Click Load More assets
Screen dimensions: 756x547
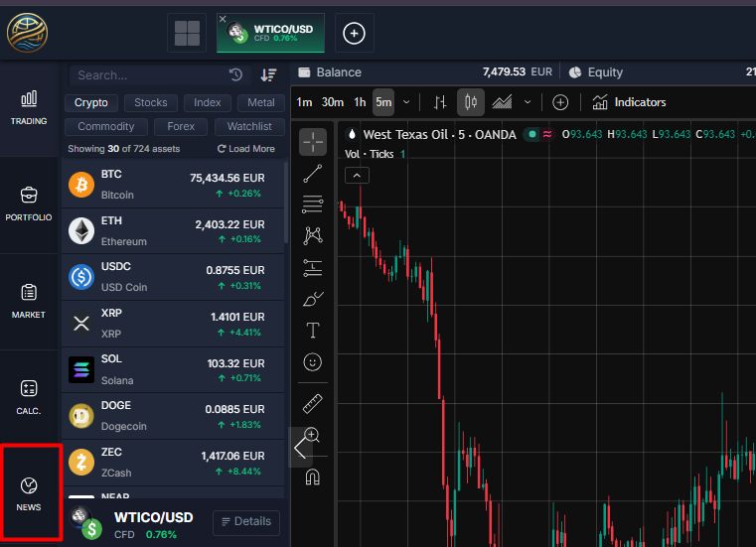246,149
